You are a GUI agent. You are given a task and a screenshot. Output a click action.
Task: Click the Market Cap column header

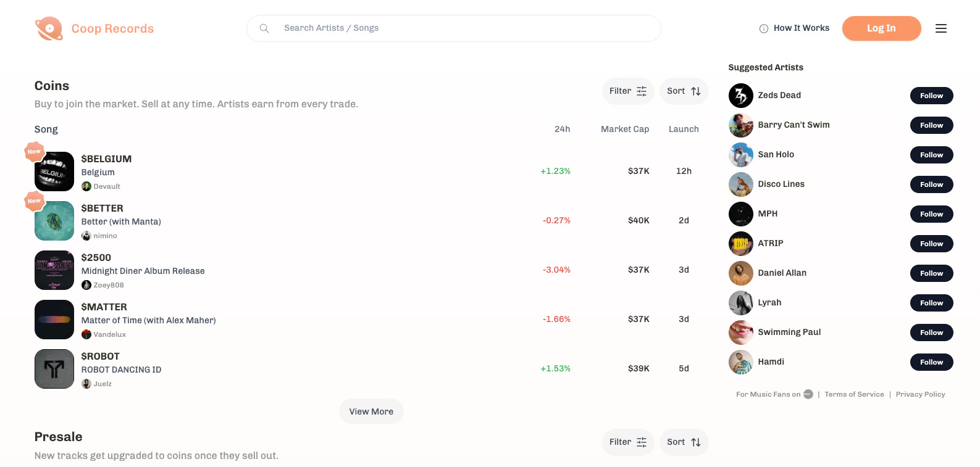coord(625,129)
